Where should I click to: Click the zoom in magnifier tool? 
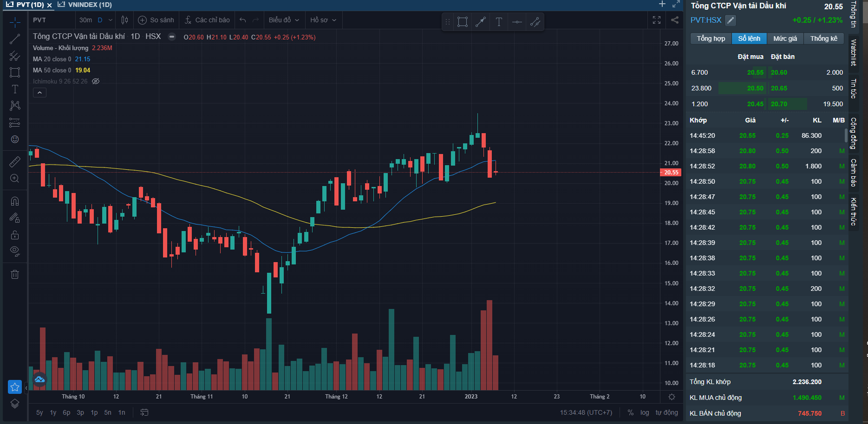point(15,179)
